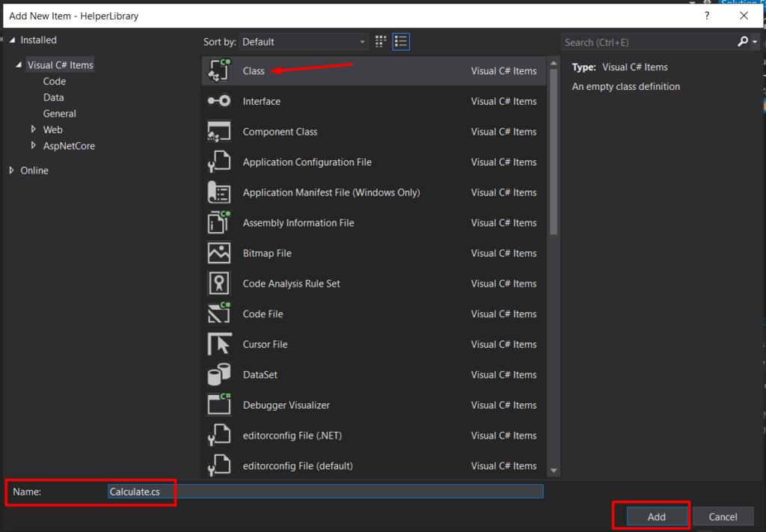
Task: Click the Add button
Action: [x=655, y=516]
